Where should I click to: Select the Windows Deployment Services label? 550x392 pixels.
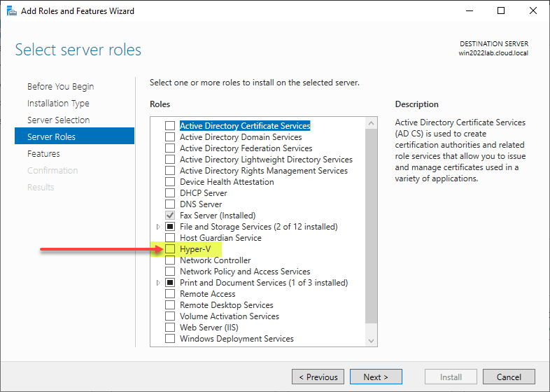[237, 339]
